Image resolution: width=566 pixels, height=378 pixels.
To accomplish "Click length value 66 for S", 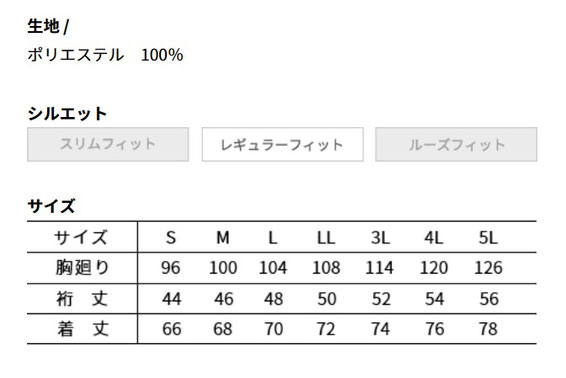I will (171, 329).
